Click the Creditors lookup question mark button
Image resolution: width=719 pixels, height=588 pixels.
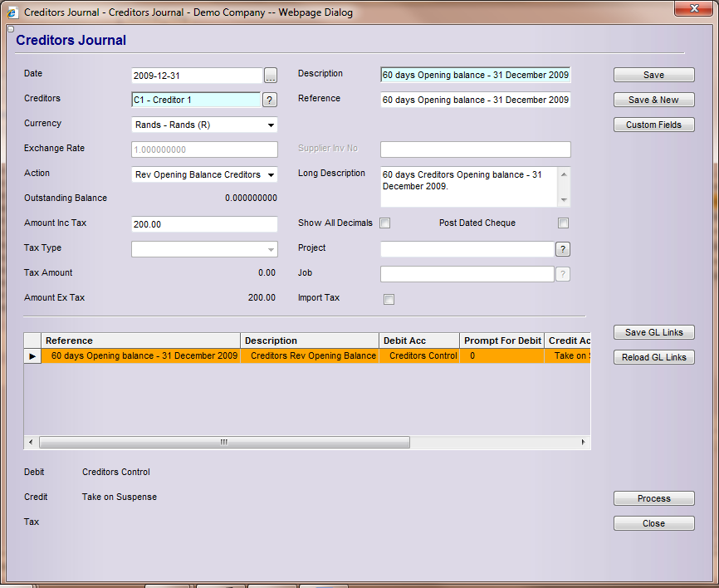[x=270, y=100]
